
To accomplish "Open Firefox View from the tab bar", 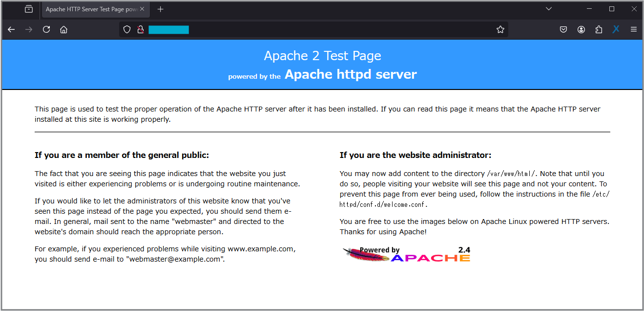I will pyautogui.click(x=29, y=9).
